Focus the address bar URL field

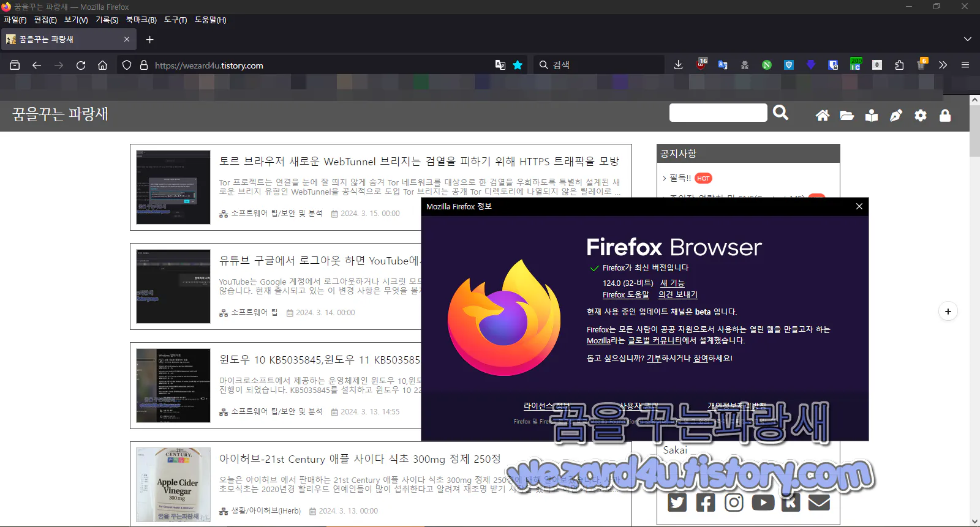(x=322, y=65)
